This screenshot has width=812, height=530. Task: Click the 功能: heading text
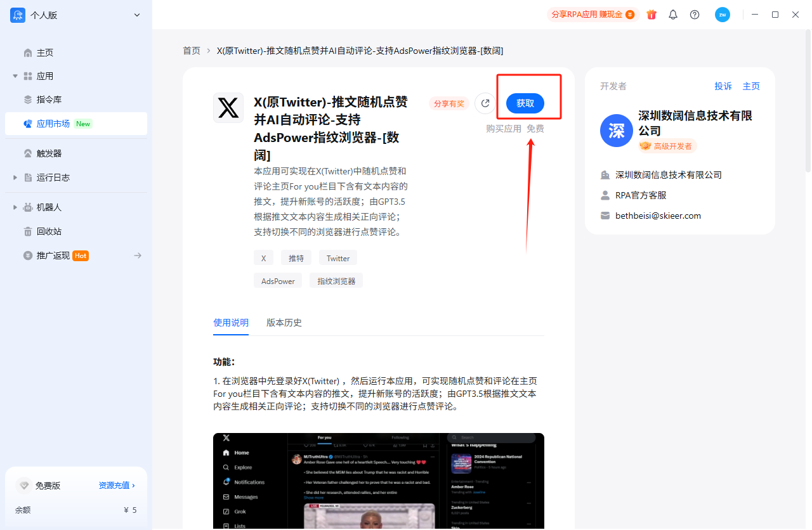(224, 362)
